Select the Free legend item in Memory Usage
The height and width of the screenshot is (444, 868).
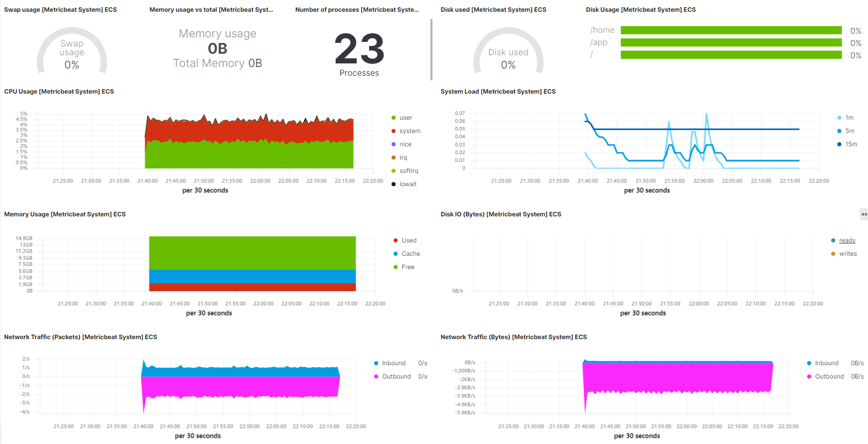404,267
